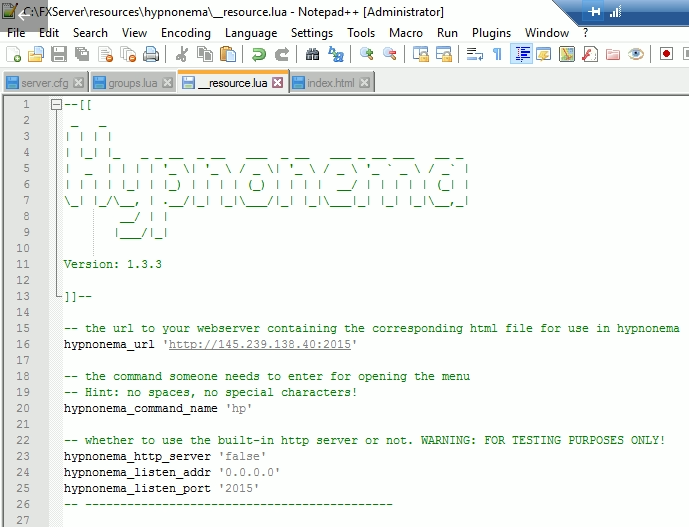Open the Window menu
This screenshot has width=689, height=527.
[547, 33]
